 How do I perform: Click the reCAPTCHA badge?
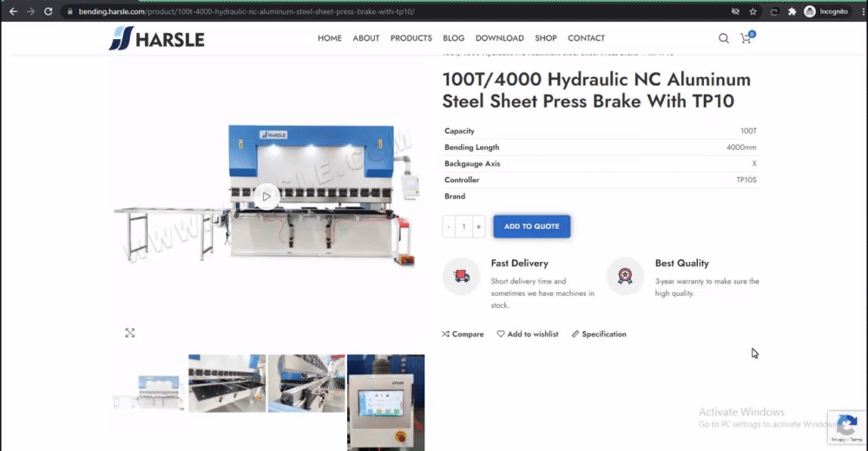click(x=846, y=428)
